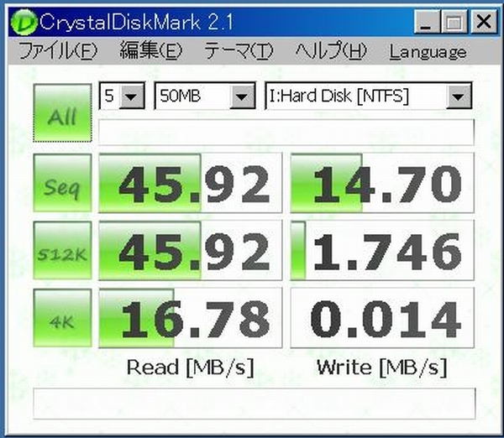Click the 512K read result 45.92
Screen dimensions: 504x438
click(191, 250)
